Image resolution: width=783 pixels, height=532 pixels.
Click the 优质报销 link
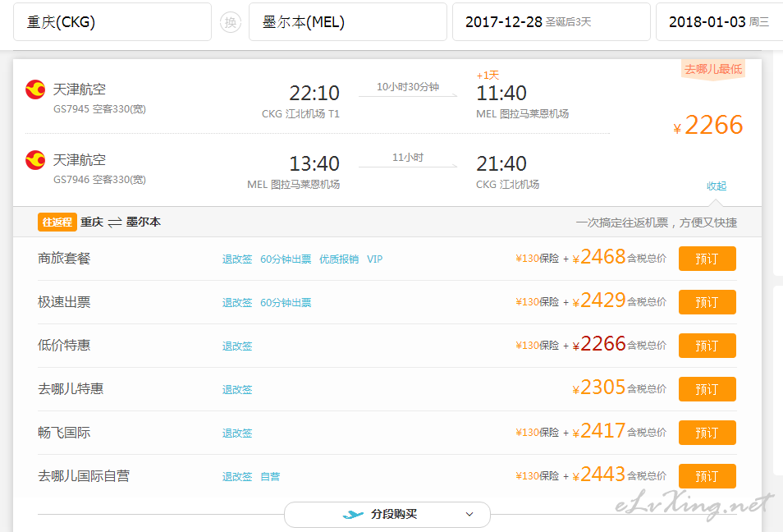click(x=339, y=259)
